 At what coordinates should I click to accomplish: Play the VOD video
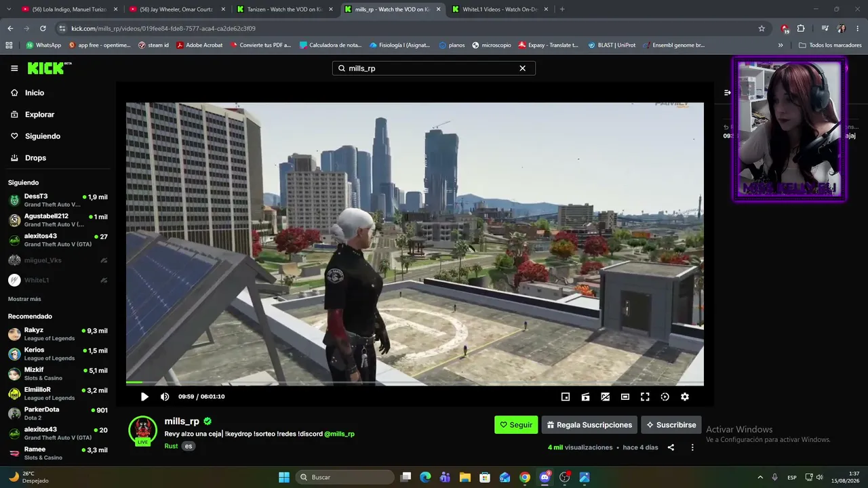pos(144,396)
